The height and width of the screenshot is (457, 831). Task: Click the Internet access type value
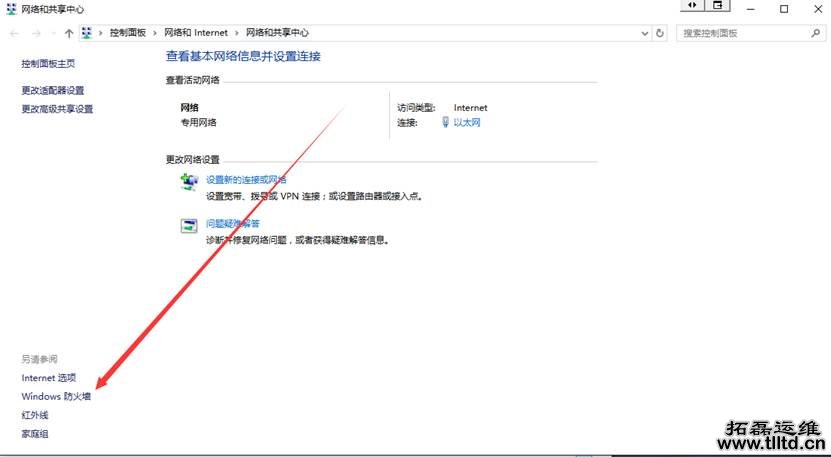coord(471,108)
